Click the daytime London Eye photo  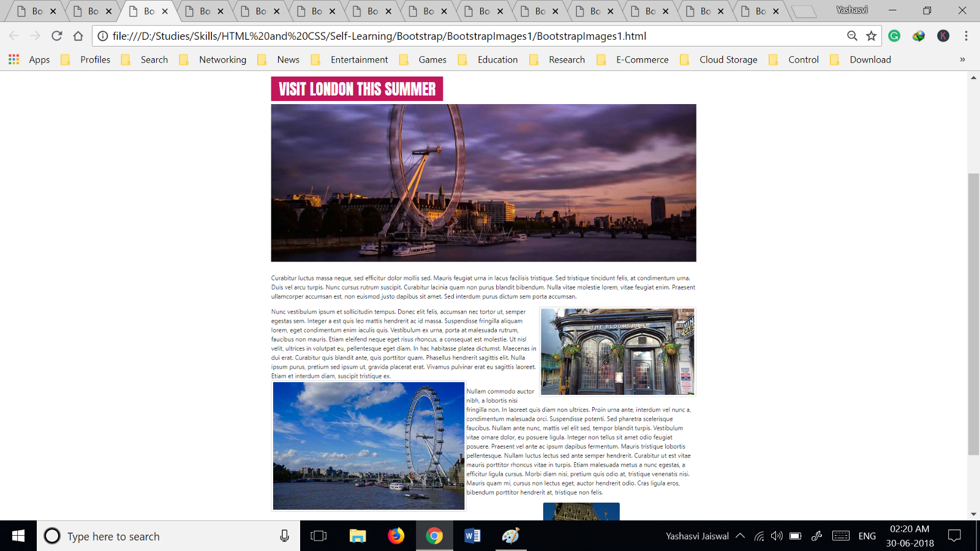point(369,446)
